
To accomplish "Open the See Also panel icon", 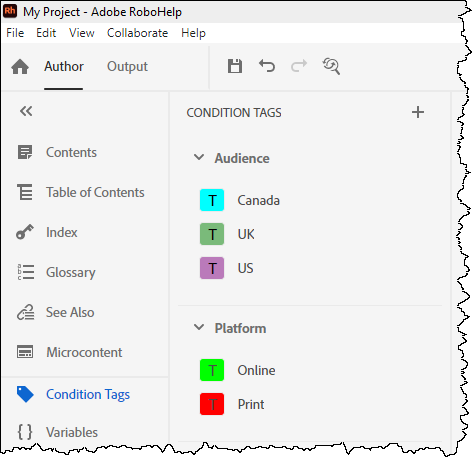I will click(x=25, y=312).
